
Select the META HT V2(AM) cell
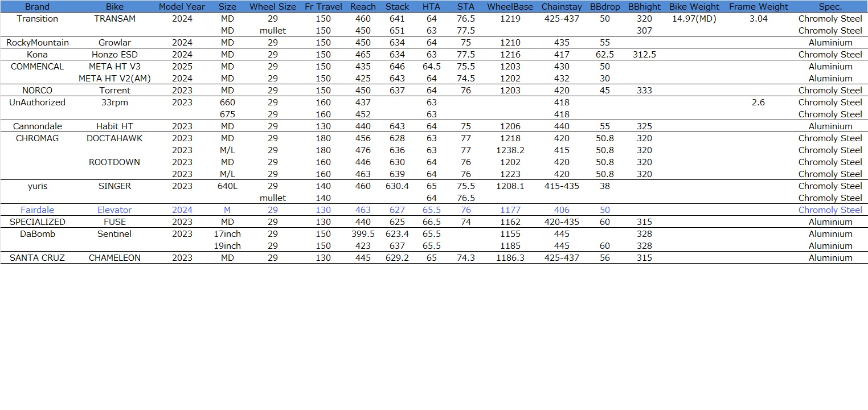(x=114, y=79)
